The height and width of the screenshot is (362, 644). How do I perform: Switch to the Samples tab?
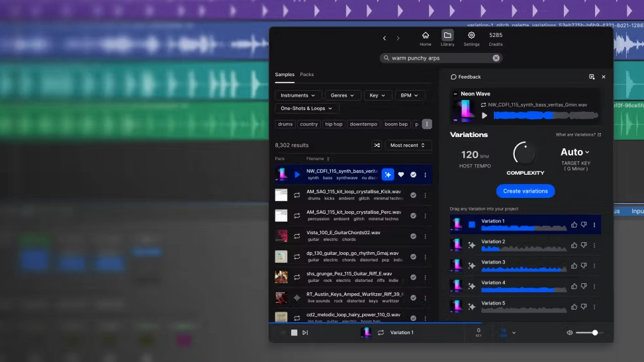point(285,75)
